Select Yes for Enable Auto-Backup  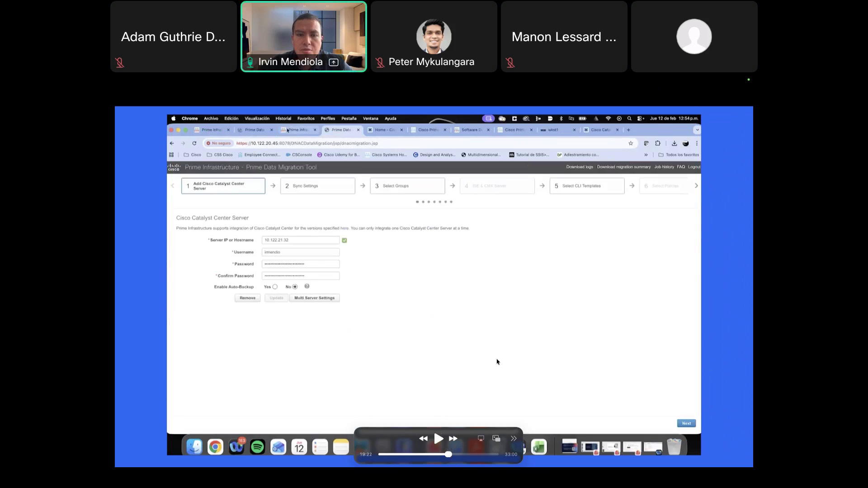(x=275, y=287)
